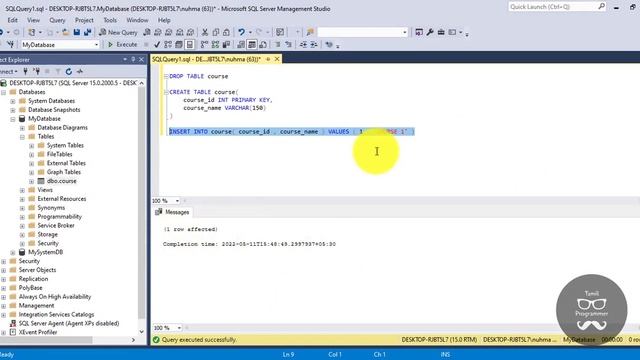This screenshot has width=640, height=360.
Task: Open Activity Monitor icon
Action: 280,32
